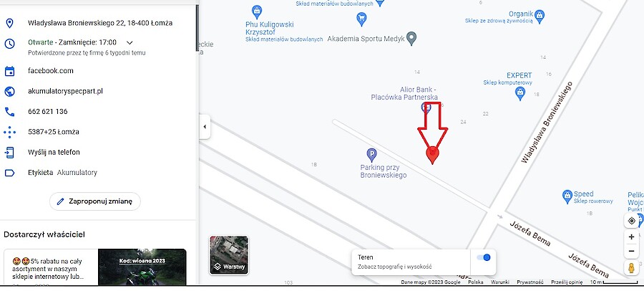Viewport: 644px width, 291px height.
Task: Zoom in with the plus button
Action: click(631, 237)
